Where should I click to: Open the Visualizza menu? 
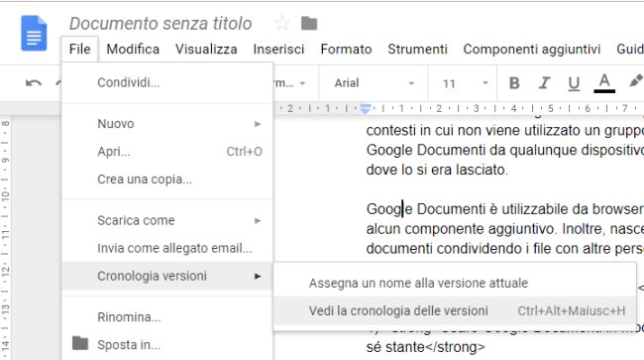206,49
